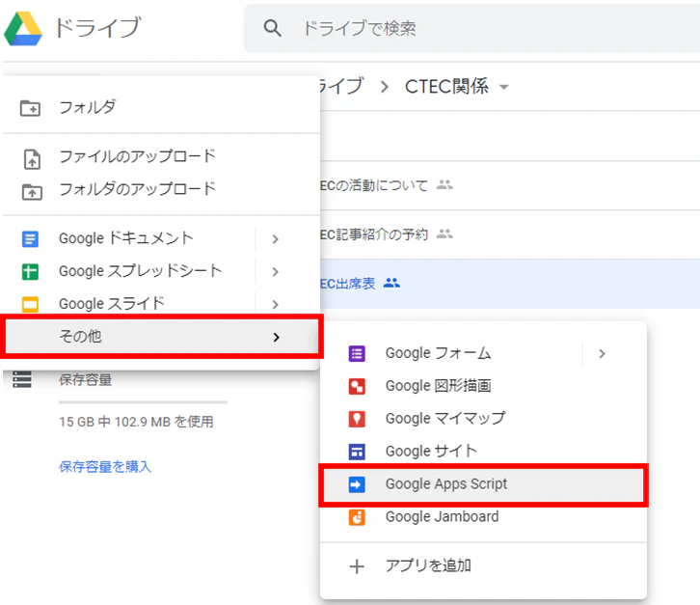The height and width of the screenshot is (605, 700).
Task: Click the plus icon for adding apps
Action: [357, 566]
